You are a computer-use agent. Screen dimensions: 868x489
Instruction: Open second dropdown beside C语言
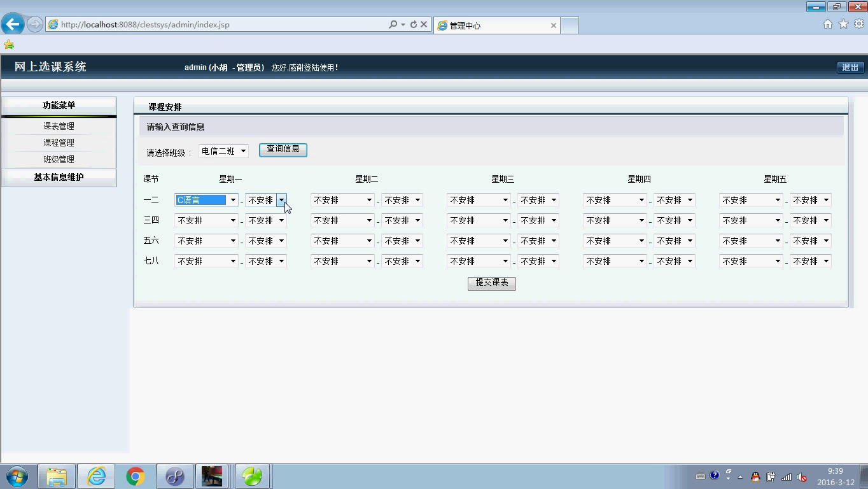coord(265,200)
